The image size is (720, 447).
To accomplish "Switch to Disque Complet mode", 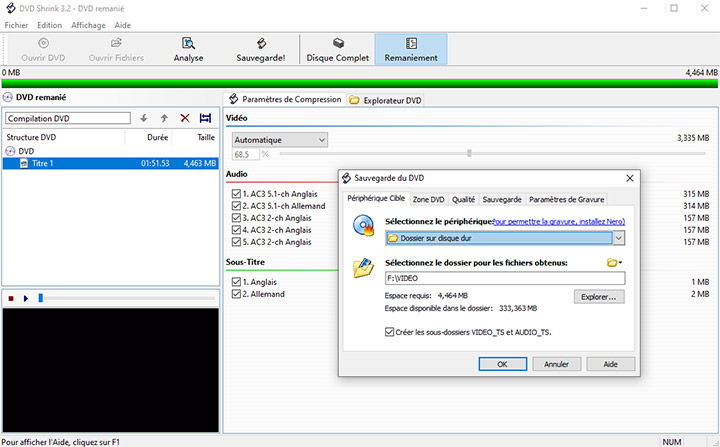I will pyautogui.click(x=338, y=49).
